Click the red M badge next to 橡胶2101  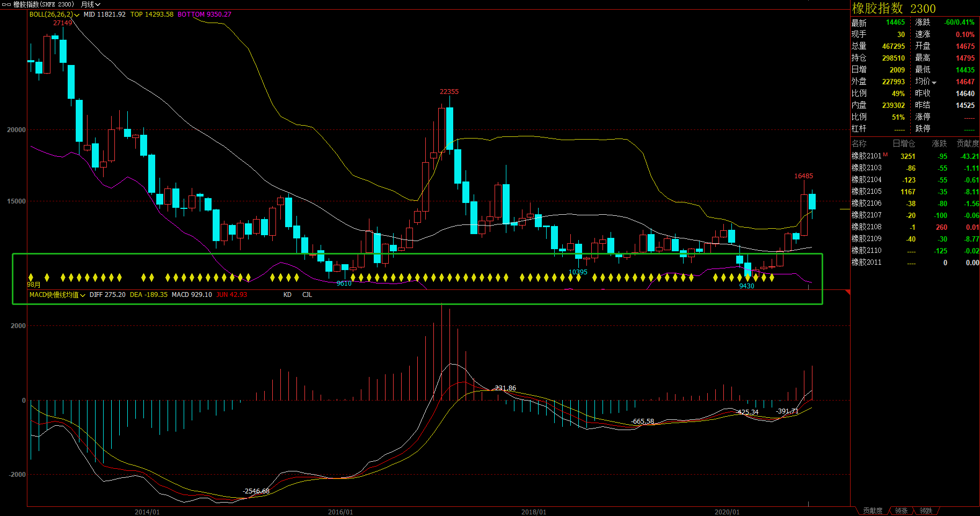885,155
